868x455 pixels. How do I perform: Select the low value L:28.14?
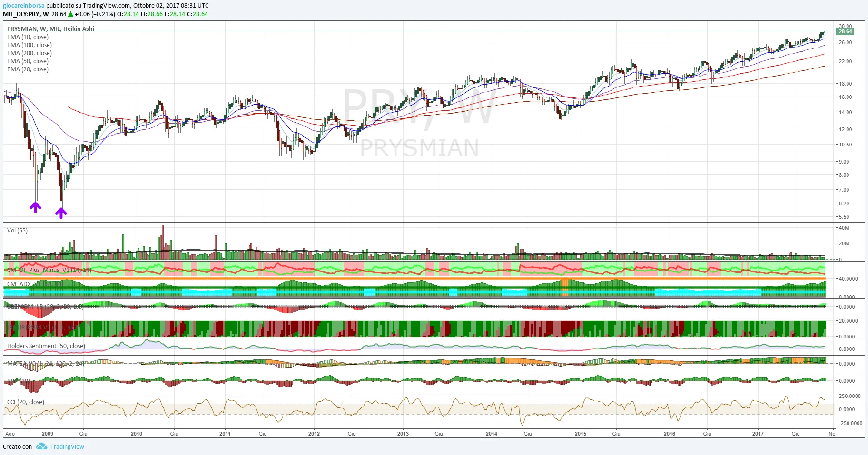[x=175, y=14]
